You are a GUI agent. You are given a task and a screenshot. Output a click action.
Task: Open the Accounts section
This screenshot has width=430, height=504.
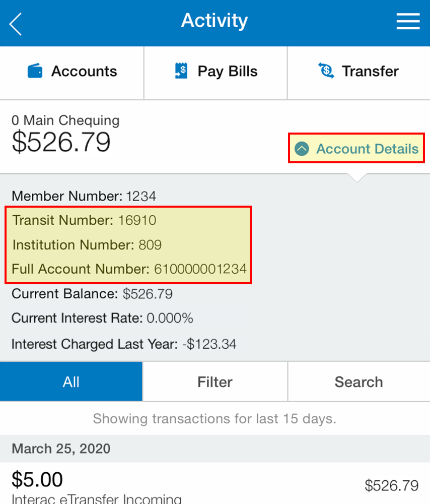point(71,71)
